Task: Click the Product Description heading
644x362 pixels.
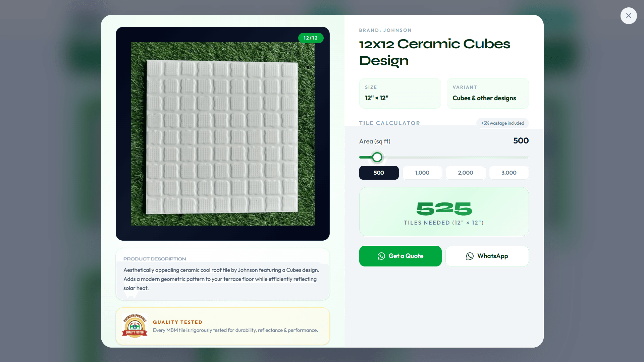Action: click(155, 259)
